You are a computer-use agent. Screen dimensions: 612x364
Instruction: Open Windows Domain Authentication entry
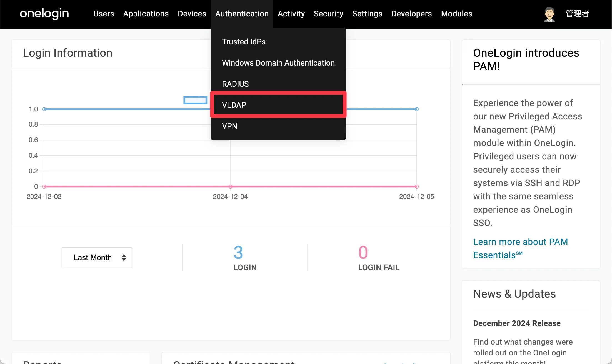[x=278, y=63]
